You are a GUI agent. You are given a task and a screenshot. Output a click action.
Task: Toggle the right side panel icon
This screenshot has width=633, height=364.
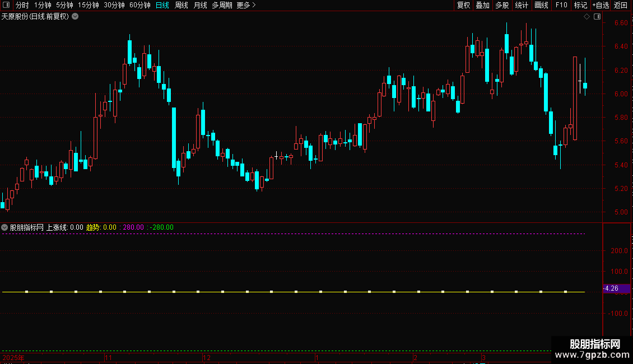click(x=597, y=17)
